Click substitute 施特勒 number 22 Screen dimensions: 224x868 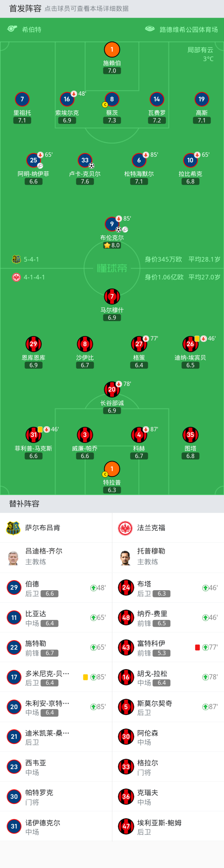click(x=56, y=647)
